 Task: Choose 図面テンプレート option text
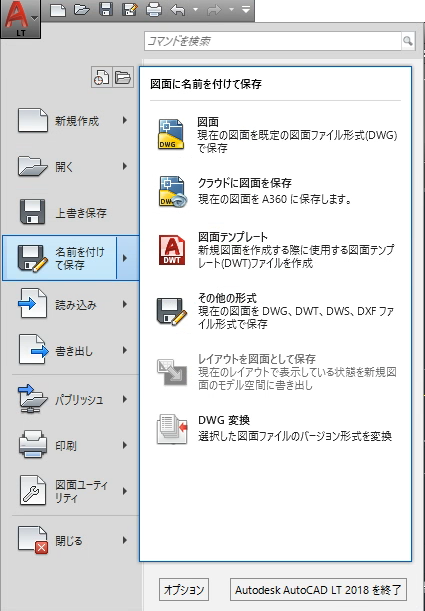233,237
